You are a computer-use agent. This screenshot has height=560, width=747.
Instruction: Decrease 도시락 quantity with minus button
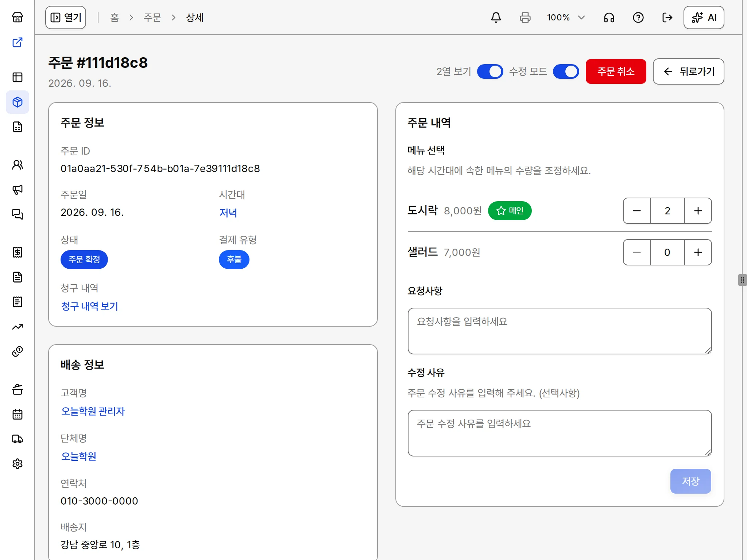click(637, 211)
